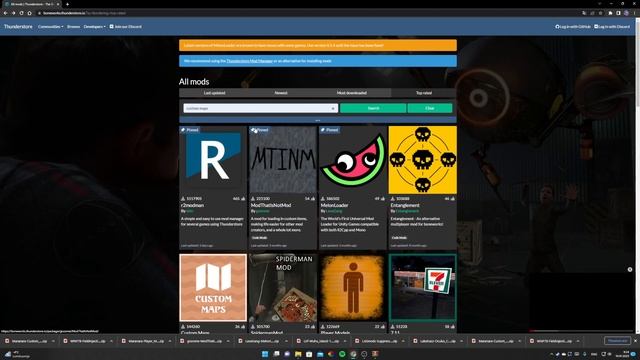Open the MTINM ModThatIsNotMod thumbnail

(x=283, y=160)
